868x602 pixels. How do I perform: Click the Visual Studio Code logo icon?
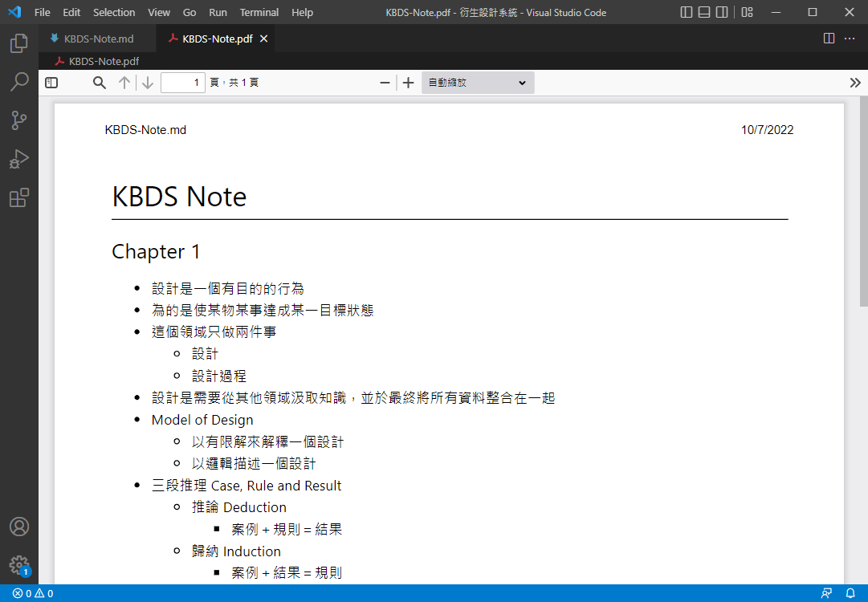[15, 12]
